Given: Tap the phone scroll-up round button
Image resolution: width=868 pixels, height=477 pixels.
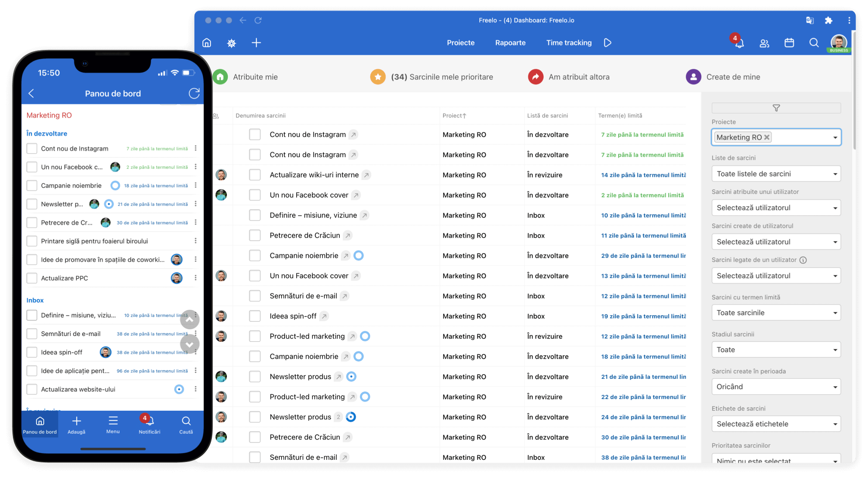Looking at the screenshot, I should [189, 319].
